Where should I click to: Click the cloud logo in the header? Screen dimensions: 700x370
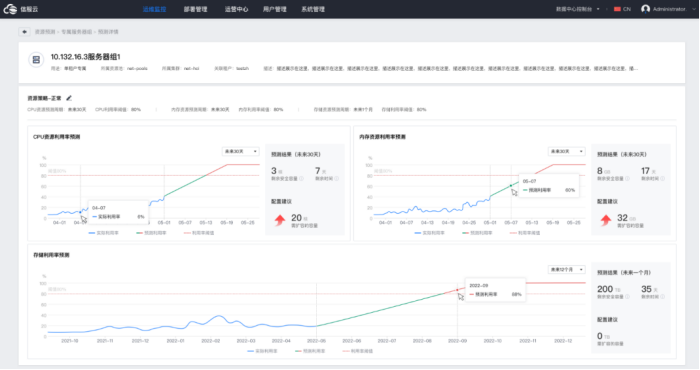pyautogui.click(x=10, y=9)
